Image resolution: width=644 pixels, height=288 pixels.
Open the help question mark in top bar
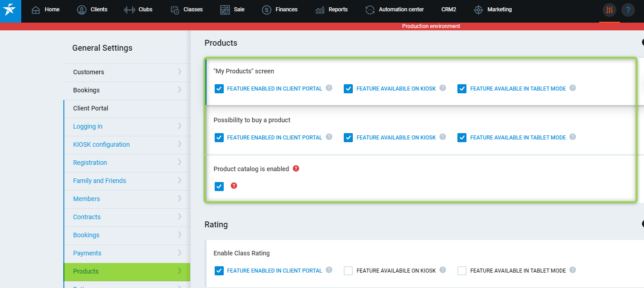[x=628, y=10]
